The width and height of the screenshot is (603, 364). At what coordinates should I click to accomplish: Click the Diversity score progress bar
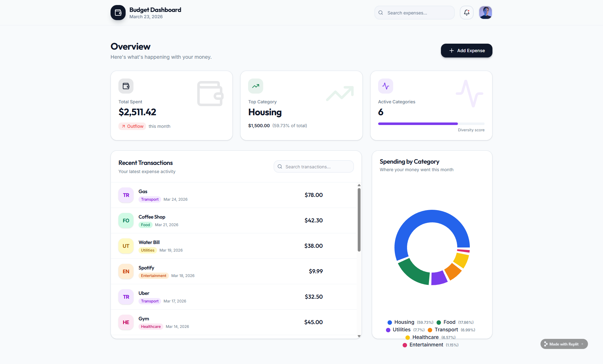pyautogui.click(x=431, y=124)
